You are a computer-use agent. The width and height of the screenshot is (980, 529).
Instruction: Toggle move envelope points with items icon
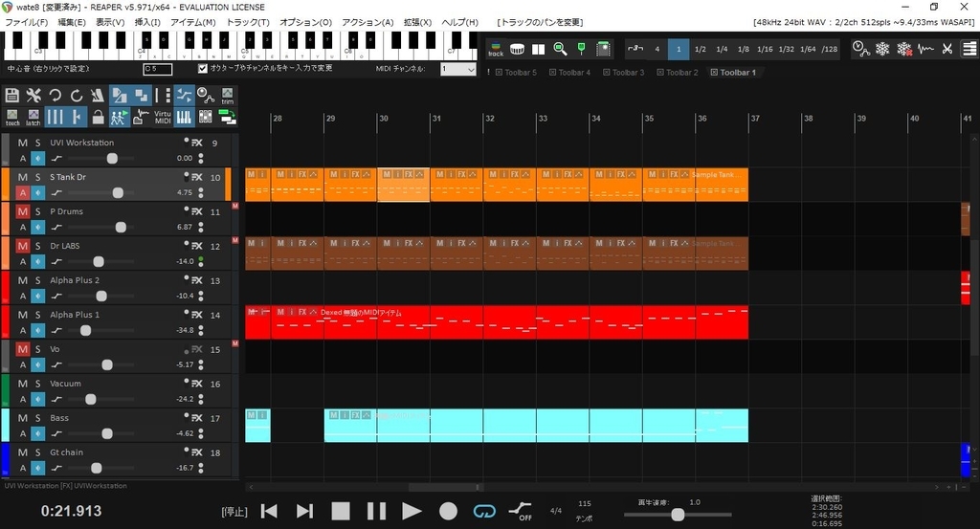[x=184, y=95]
